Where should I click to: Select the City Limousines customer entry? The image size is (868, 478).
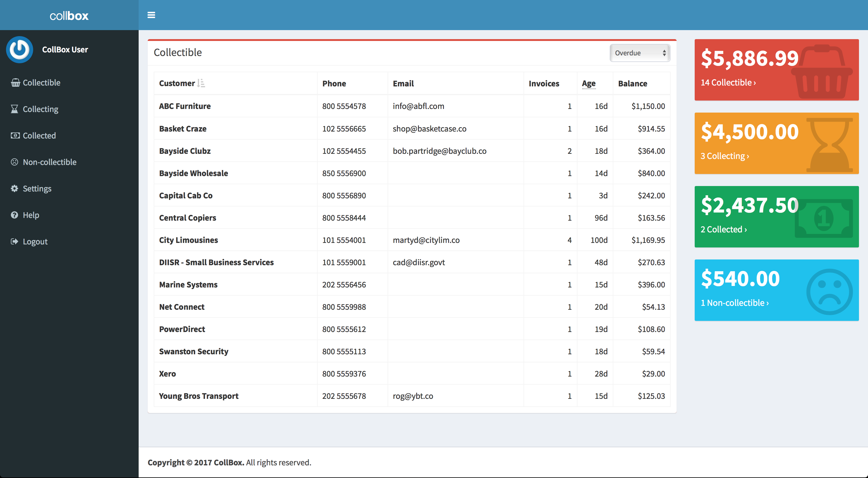point(188,240)
